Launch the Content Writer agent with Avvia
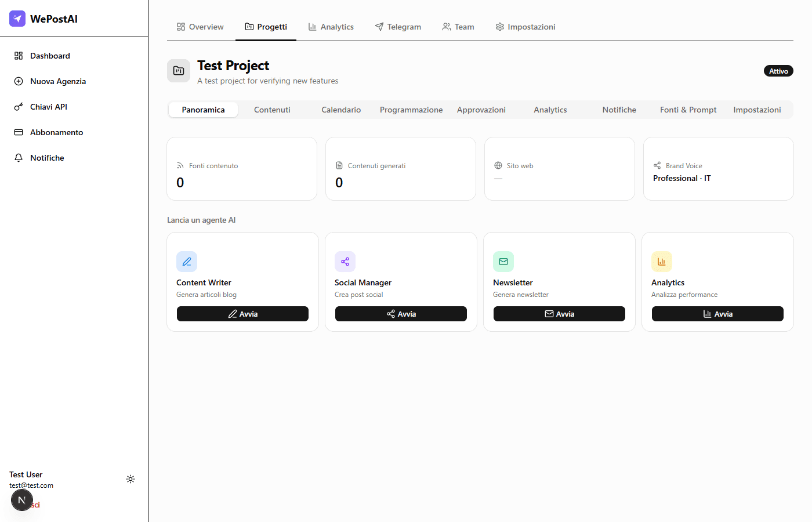 pos(242,314)
